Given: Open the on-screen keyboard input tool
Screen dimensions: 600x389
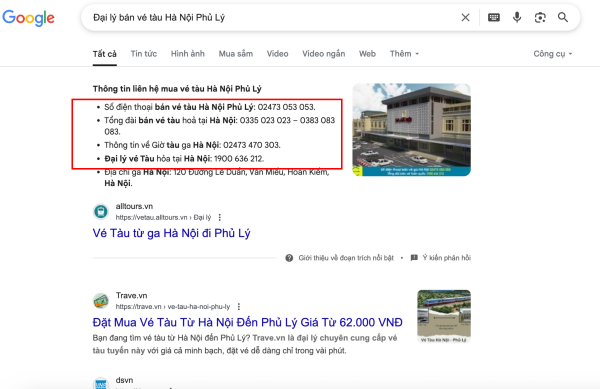Looking at the screenshot, I should click(x=494, y=18).
